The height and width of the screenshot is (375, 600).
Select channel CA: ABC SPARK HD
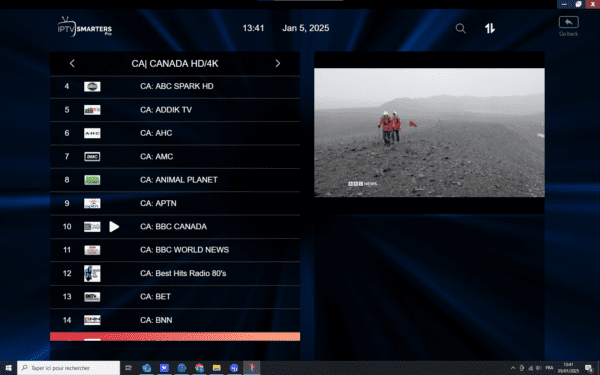click(175, 86)
